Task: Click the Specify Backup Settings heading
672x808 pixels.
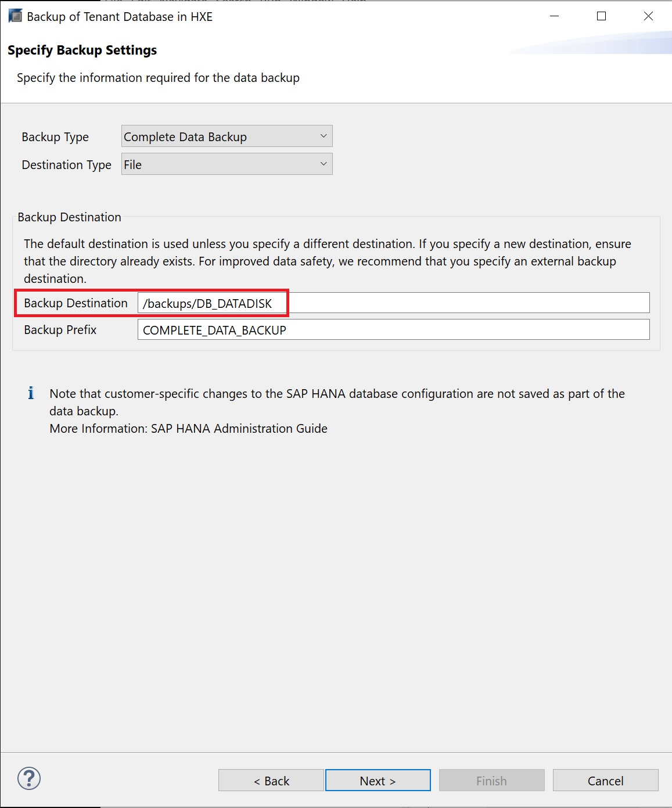Action: pos(82,51)
